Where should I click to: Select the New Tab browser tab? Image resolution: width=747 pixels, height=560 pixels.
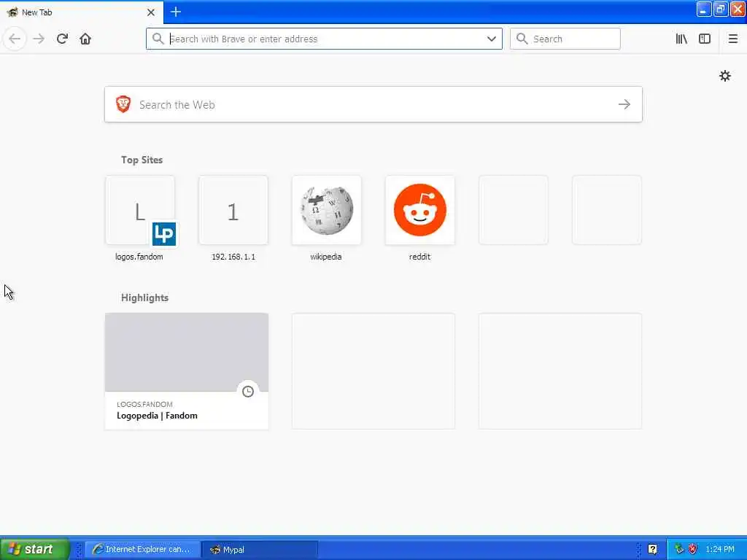tap(81, 12)
